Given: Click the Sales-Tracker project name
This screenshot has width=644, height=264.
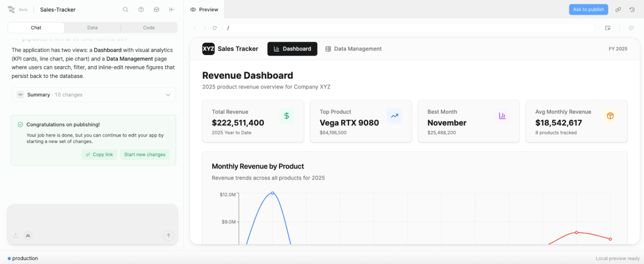Looking at the screenshot, I should [58, 10].
